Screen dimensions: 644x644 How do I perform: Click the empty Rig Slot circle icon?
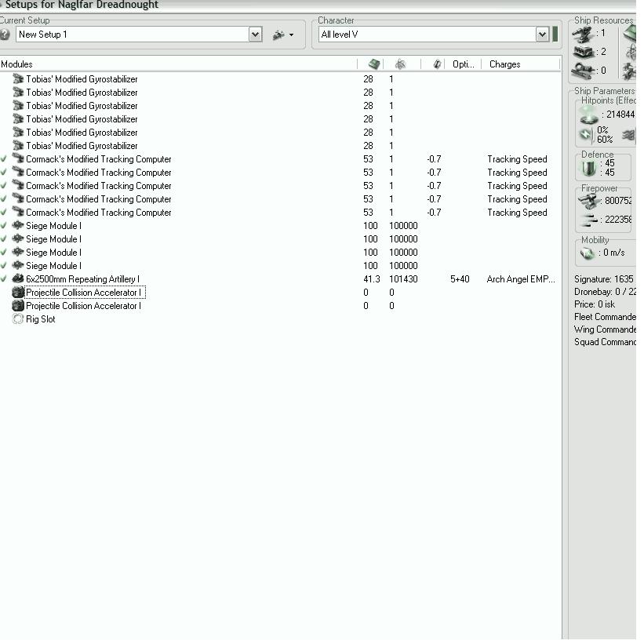click(x=18, y=318)
